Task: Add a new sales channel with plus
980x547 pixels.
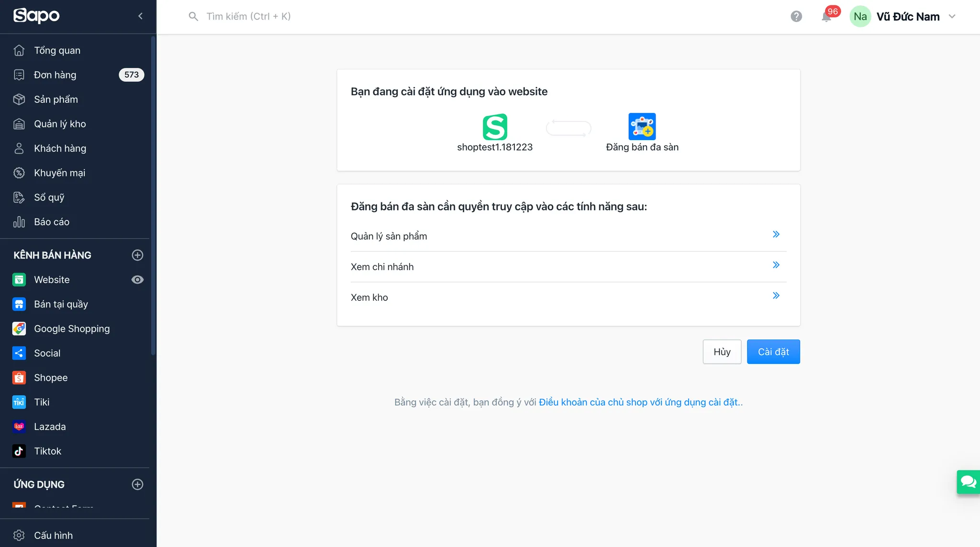Action: 137,255
